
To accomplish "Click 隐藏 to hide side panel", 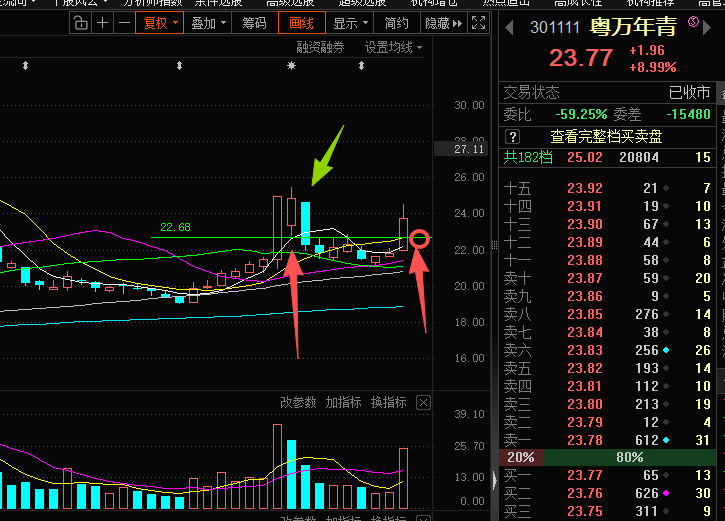I will click(x=443, y=23).
